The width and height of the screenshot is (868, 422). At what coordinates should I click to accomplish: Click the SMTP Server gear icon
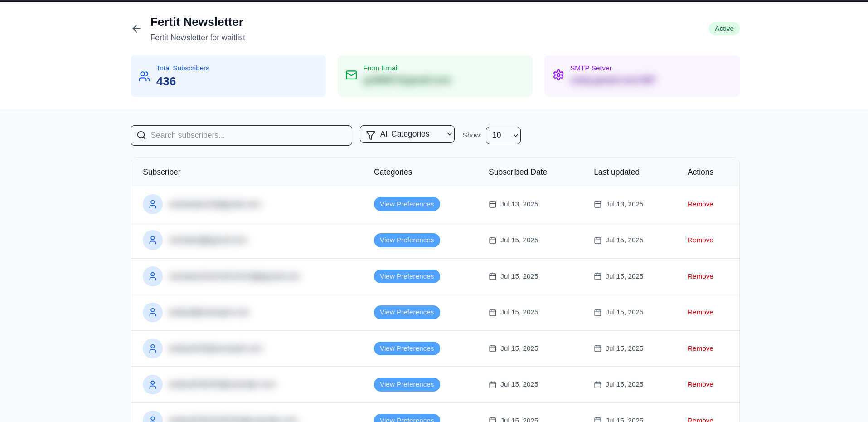[558, 75]
